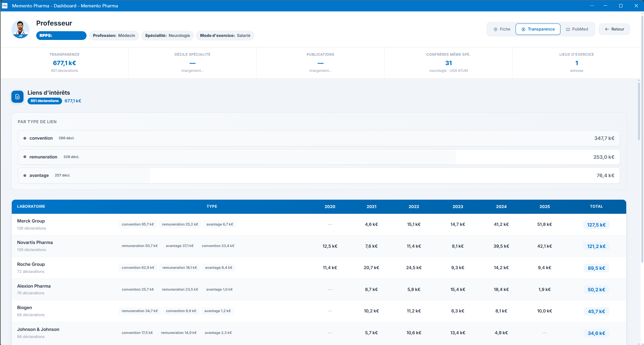This screenshot has height=345, width=644.
Task: Click the 2020 column header
Action: click(x=330, y=207)
